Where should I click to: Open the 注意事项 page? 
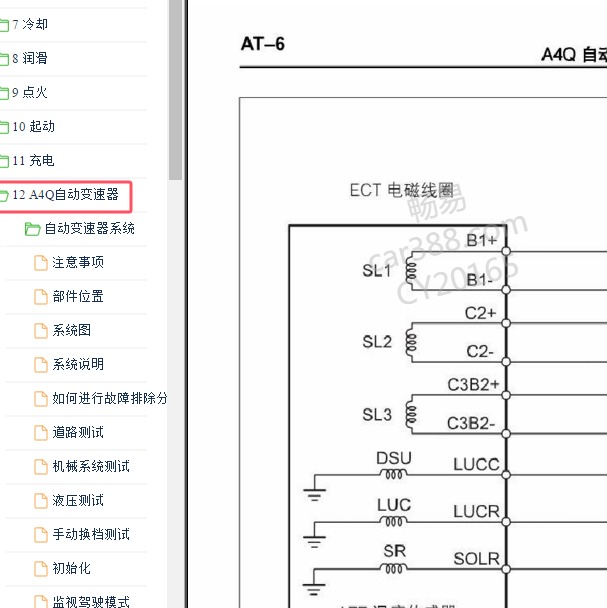(x=78, y=263)
